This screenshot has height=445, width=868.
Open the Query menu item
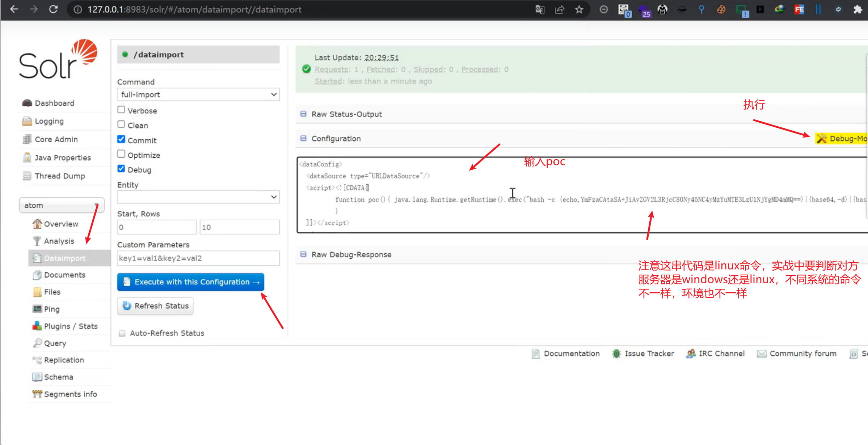click(55, 343)
